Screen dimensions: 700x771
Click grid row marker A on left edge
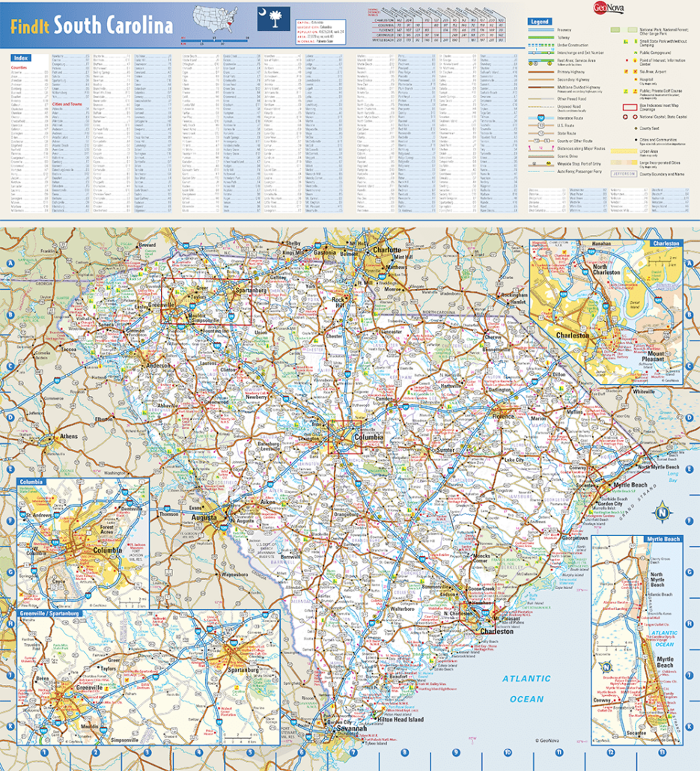click(x=10, y=264)
